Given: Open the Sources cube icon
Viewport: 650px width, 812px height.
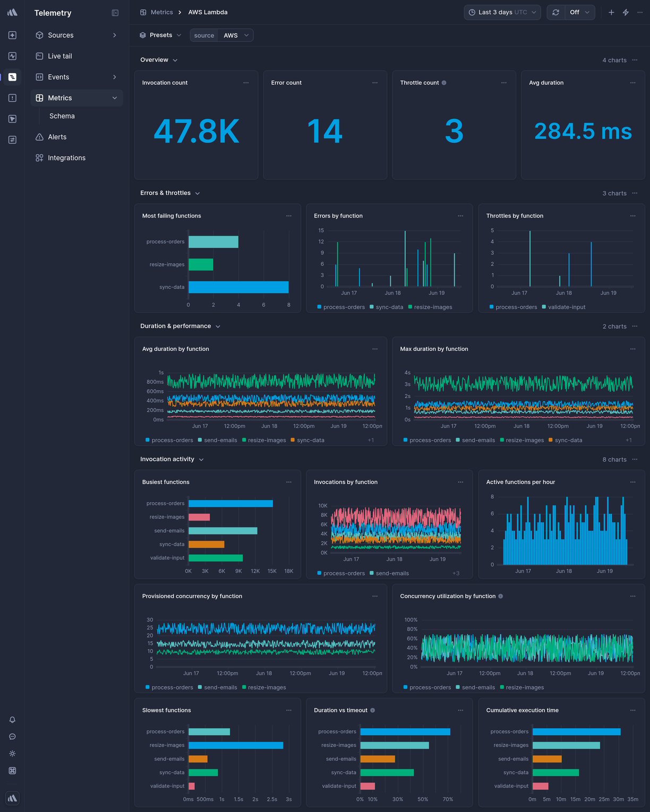Looking at the screenshot, I should pos(39,35).
